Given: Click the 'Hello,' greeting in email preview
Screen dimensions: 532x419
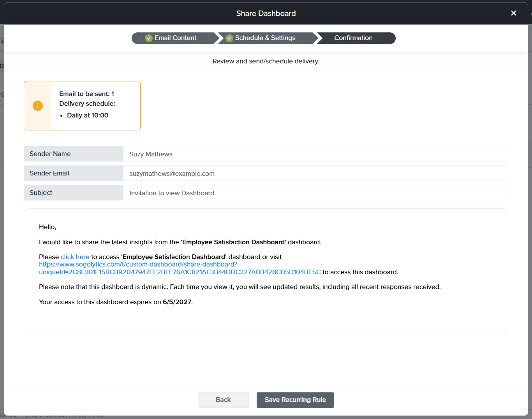Looking at the screenshot, I should coord(48,227).
